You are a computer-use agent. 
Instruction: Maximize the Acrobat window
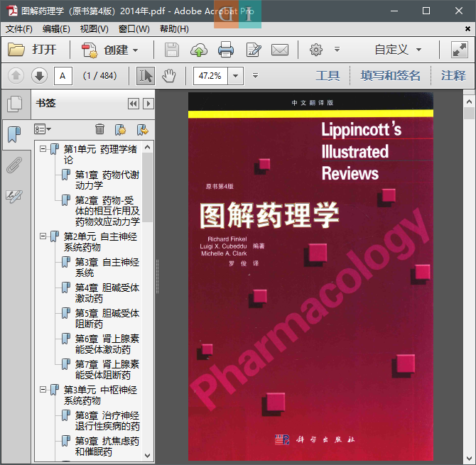coord(426,11)
